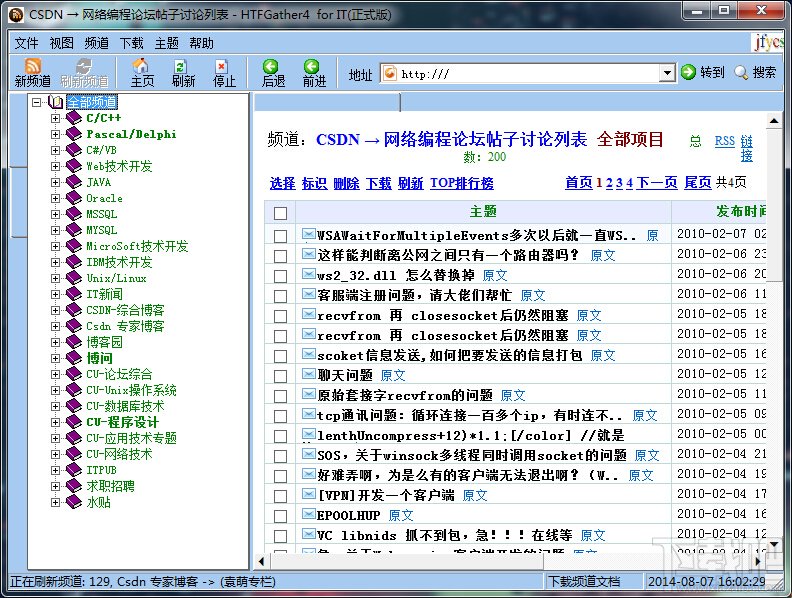Expand the C#/VB tree node
The height and width of the screenshot is (598, 792).
[x=55, y=150]
